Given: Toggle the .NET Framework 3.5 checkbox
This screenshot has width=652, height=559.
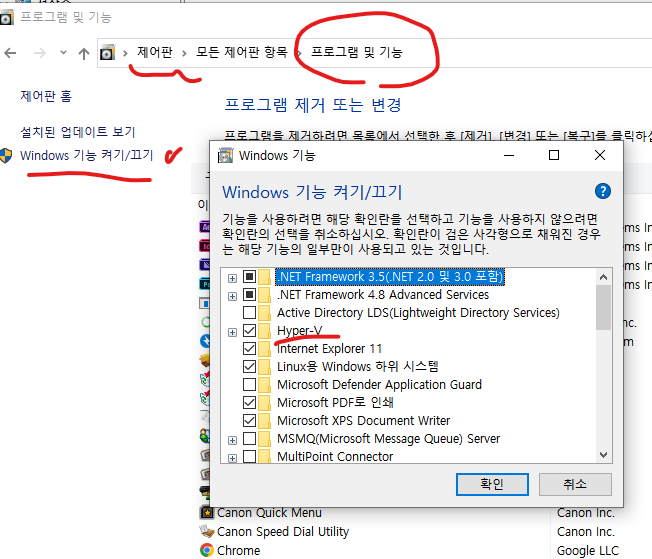Looking at the screenshot, I should (x=249, y=277).
